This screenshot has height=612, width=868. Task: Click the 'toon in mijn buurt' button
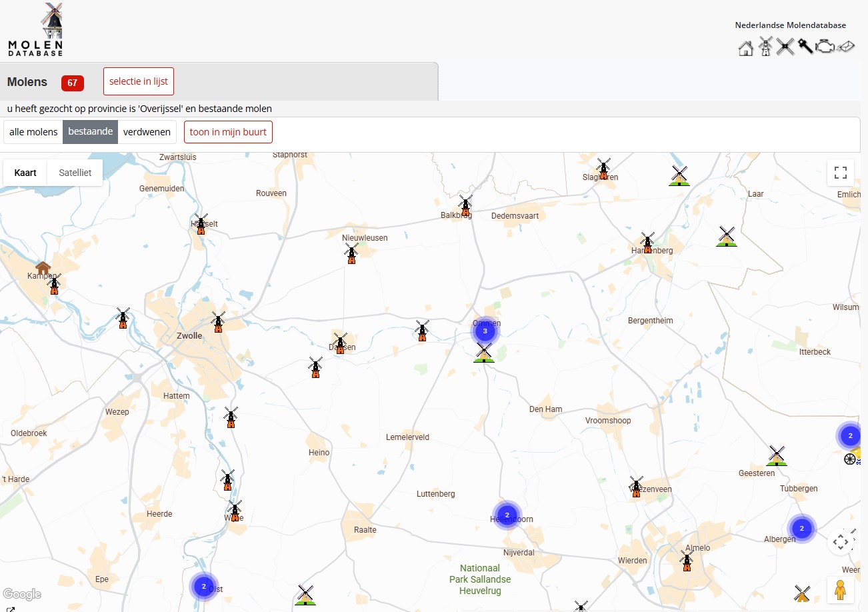[228, 132]
